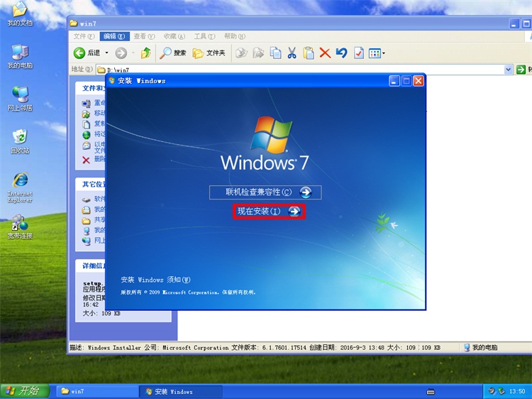Screen dimensions: 532x399
Task: Open 网上邻居 desktop icon
Action: coord(20,99)
